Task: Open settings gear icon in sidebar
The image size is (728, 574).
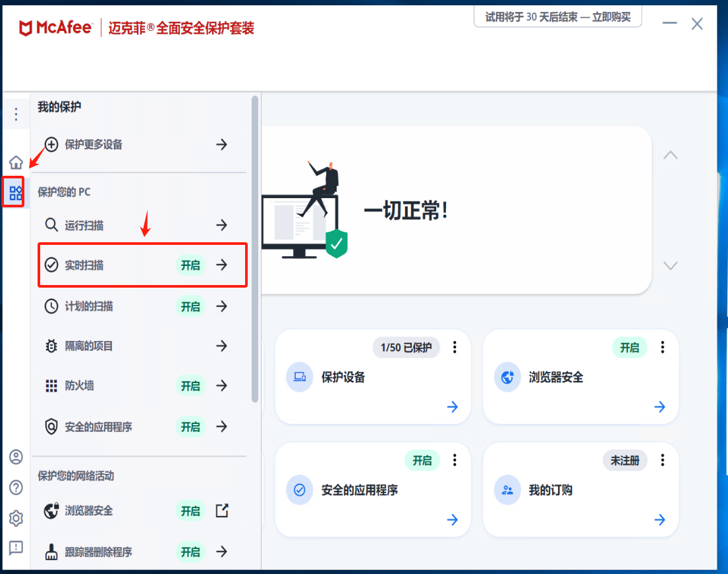Action: coord(16,518)
